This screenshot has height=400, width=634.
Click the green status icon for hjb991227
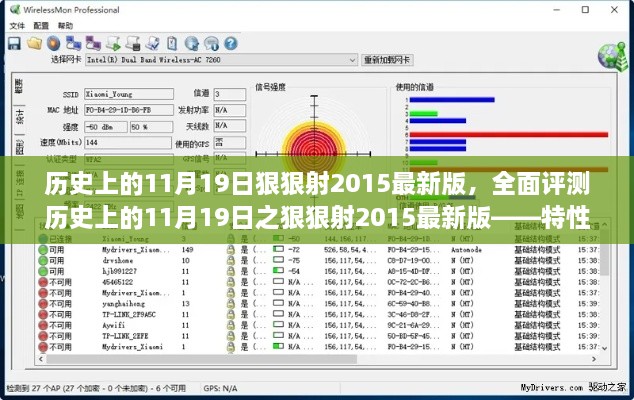click(43, 271)
